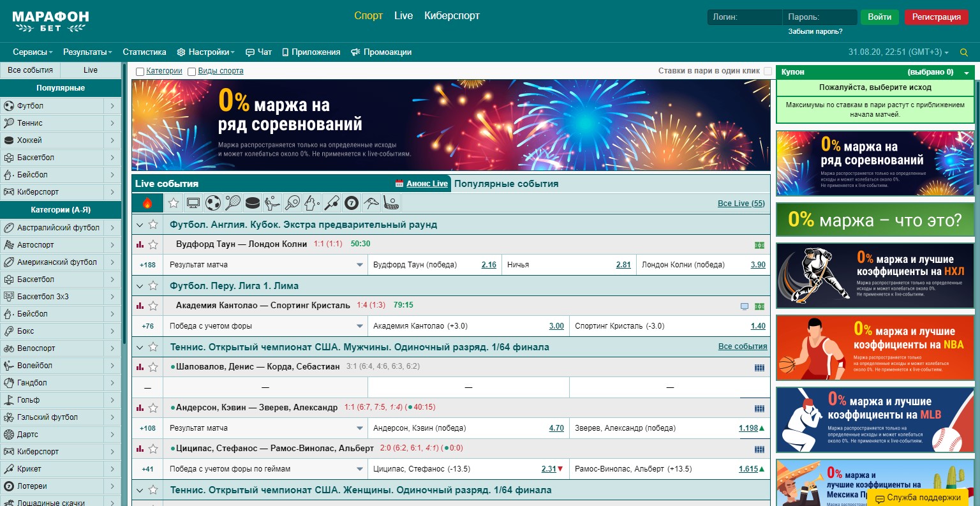Image resolution: width=980 pixels, height=506 pixels.
Task: Filter live events by hockey puck icon
Action: [x=253, y=203]
